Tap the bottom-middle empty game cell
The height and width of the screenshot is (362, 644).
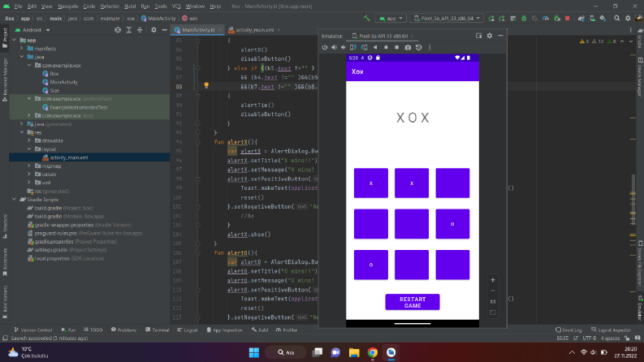412,265
